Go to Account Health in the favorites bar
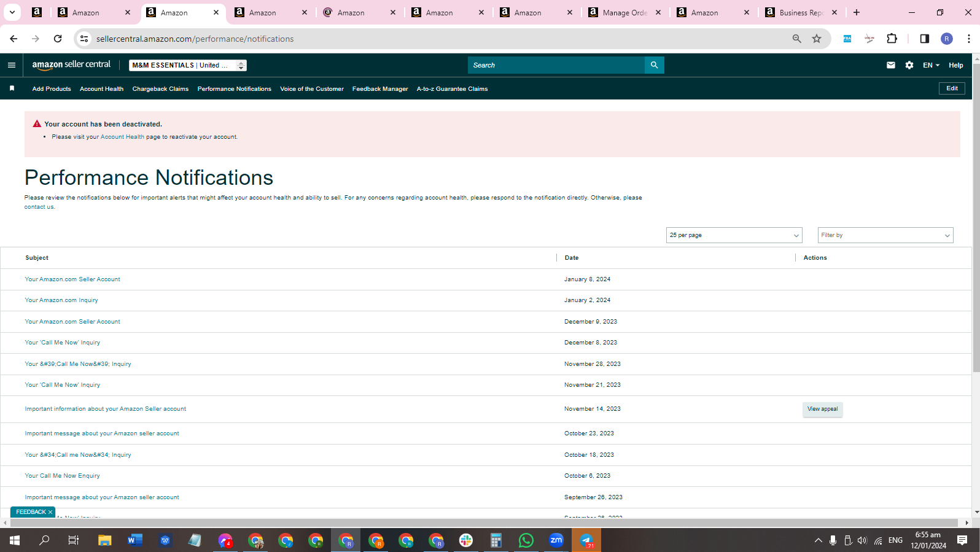 [101, 89]
